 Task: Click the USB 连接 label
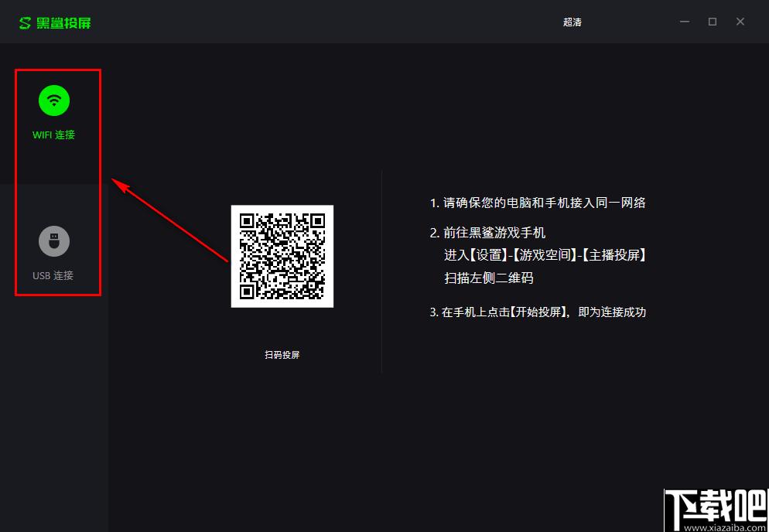(x=53, y=275)
